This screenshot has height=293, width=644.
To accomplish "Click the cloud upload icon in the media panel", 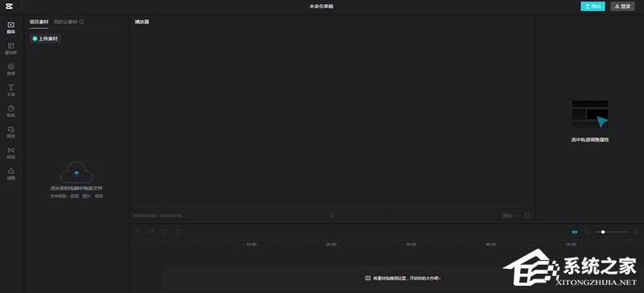I will click(x=76, y=172).
